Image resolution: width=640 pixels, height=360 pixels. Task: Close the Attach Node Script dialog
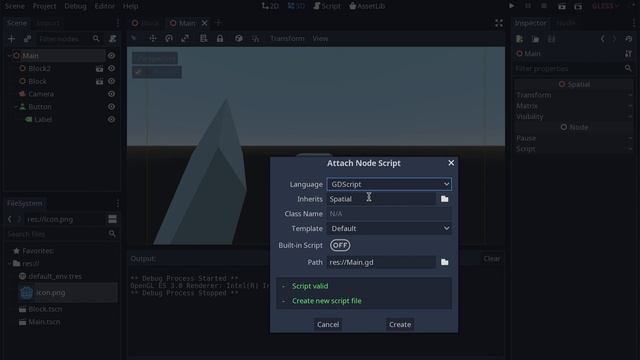(x=451, y=163)
